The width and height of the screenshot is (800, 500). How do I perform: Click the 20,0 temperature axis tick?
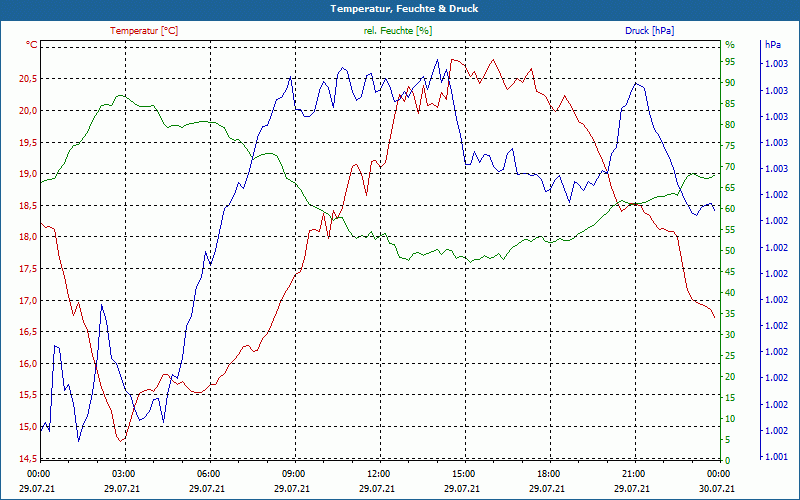point(29,111)
